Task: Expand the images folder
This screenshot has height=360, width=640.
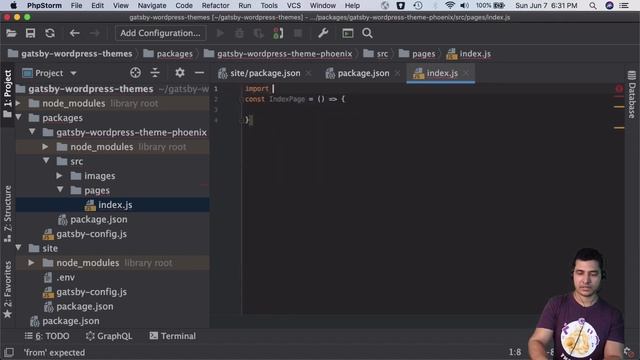Action: 60,176
